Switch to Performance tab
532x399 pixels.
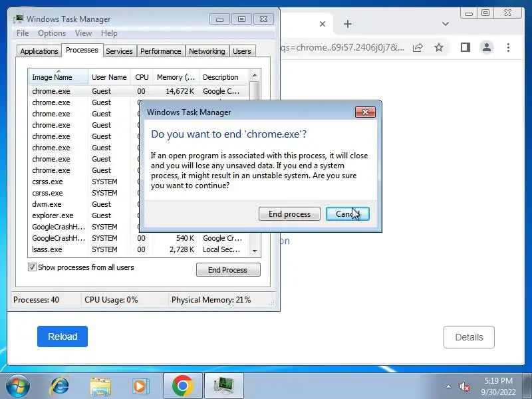[x=160, y=51]
